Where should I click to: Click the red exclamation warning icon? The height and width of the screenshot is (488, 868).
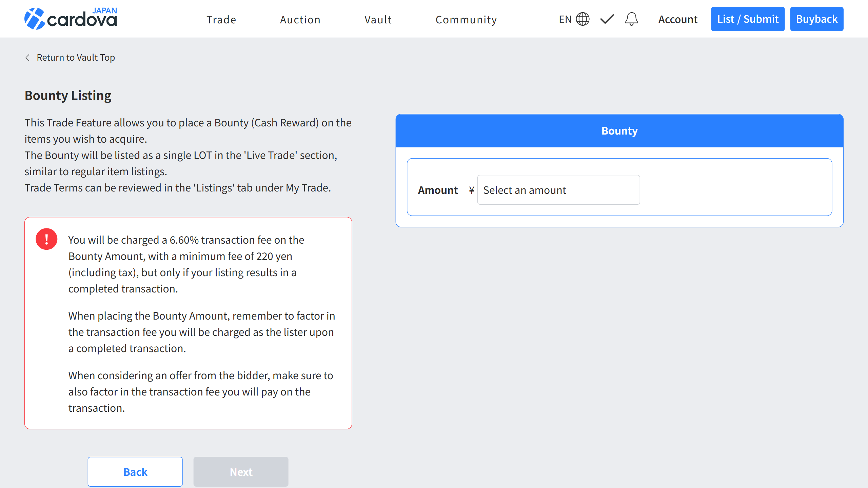click(46, 239)
